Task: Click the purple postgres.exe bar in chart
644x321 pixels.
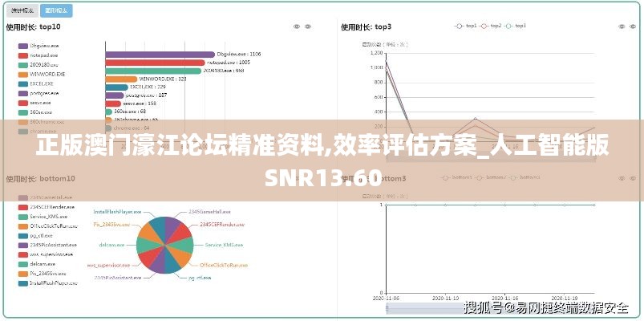Action: [115, 95]
